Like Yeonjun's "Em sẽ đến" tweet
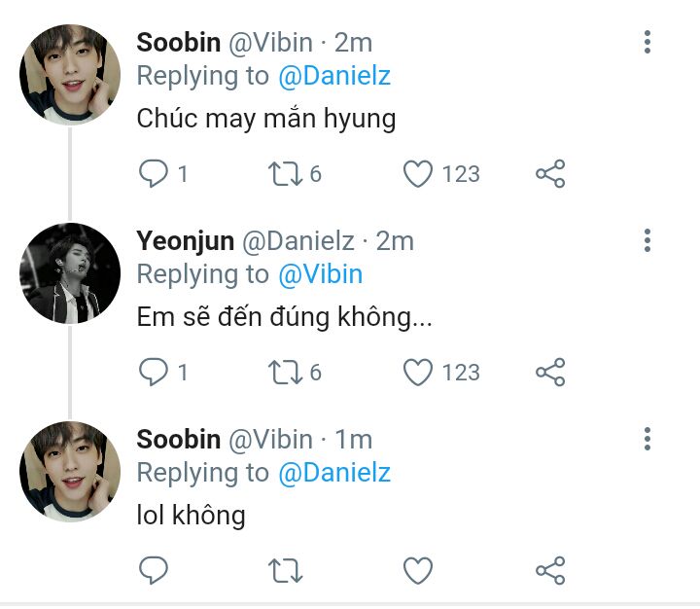Image resolution: width=700 pixels, height=609 pixels. (418, 372)
